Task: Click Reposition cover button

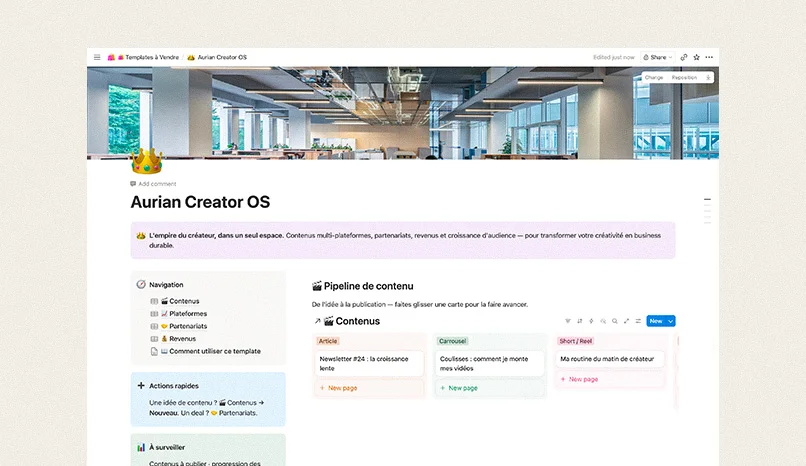Action: [684, 78]
